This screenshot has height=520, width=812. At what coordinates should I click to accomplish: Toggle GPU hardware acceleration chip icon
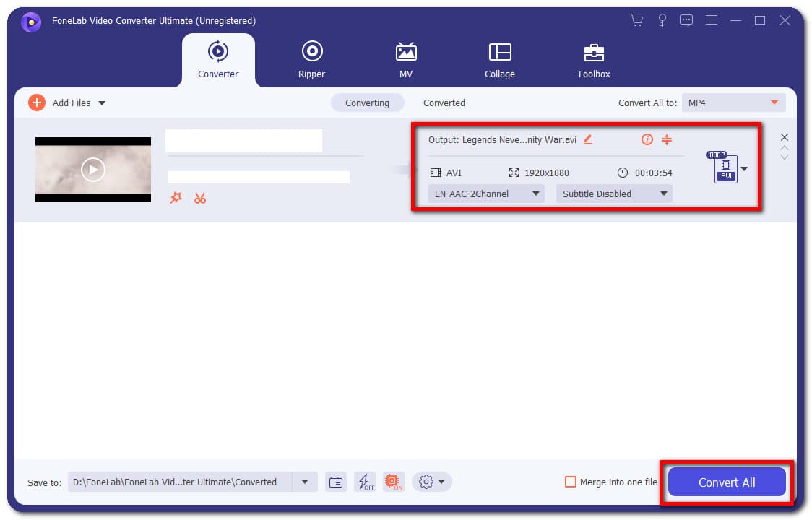pos(393,482)
